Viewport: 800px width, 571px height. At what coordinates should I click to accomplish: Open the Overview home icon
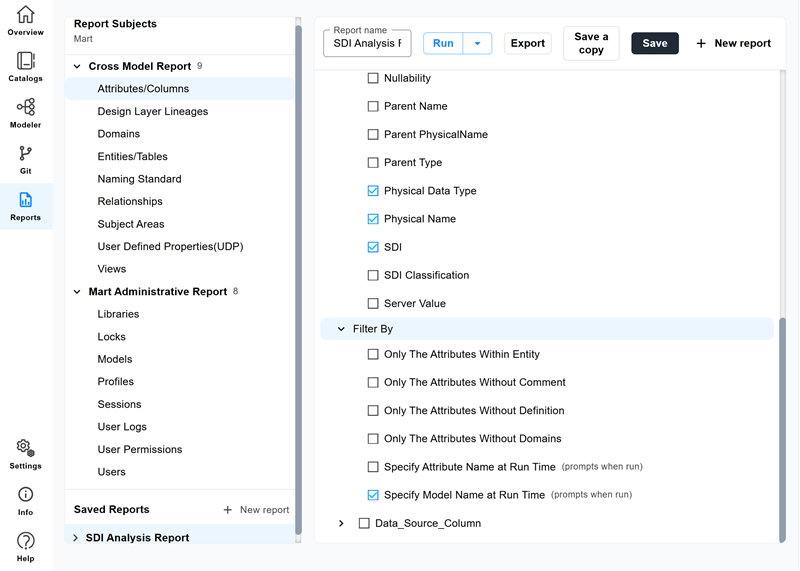point(26,15)
